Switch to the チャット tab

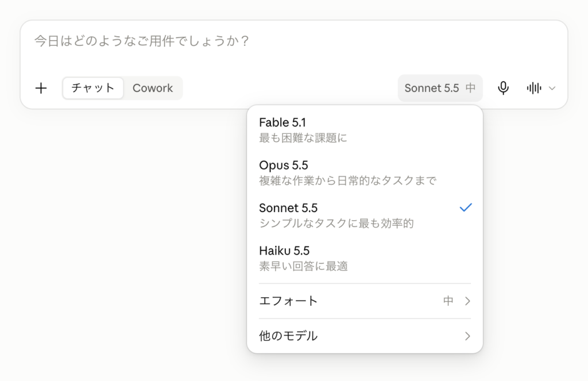coord(93,88)
